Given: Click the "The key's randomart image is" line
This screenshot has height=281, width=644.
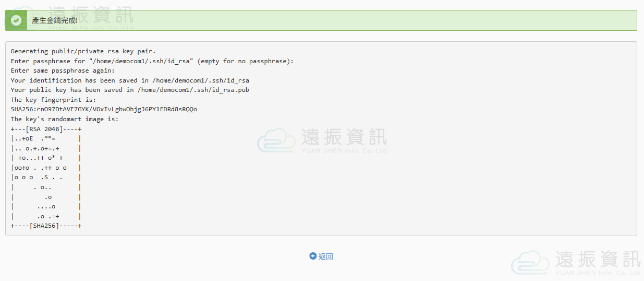Looking at the screenshot, I should (65, 119).
